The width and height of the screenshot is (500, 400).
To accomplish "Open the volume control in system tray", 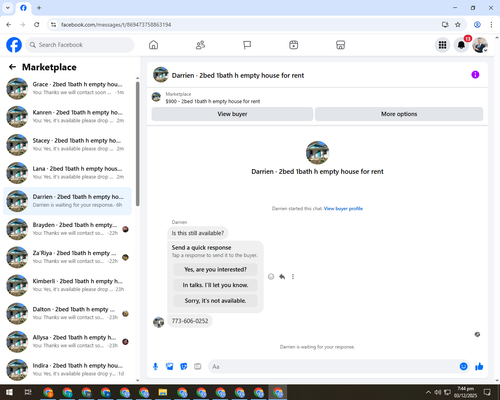I will tap(438, 392).
